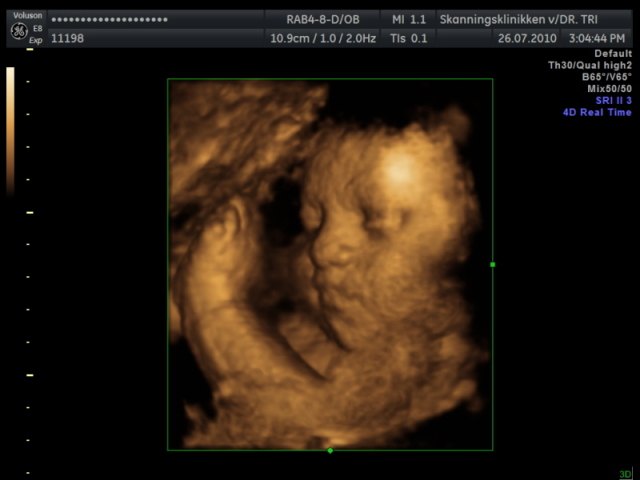Click the 10.9cm depth and frequency readout
The width and height of the screenshot is (640, 480).
(x=321, y=38)
